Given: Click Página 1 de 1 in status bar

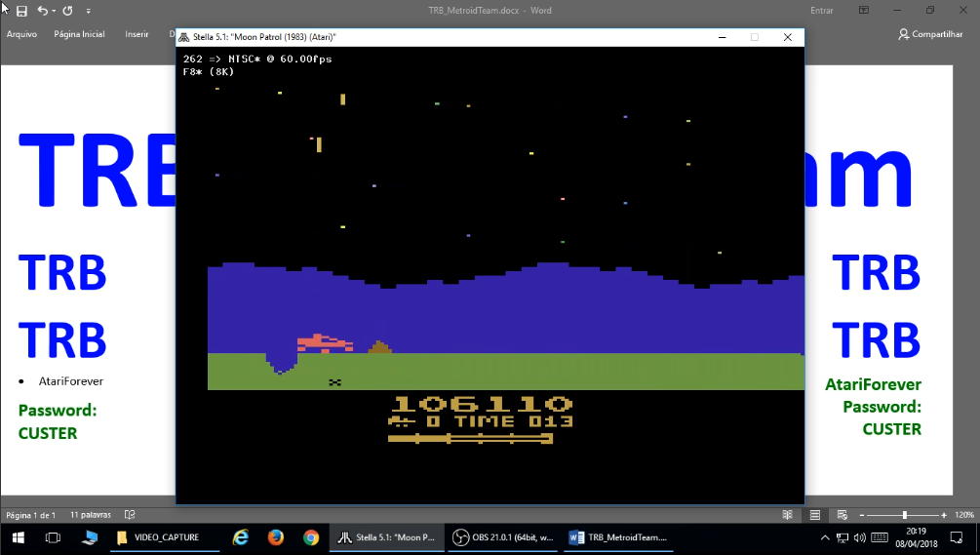Looking at the screenshot, I should [31, 515].
